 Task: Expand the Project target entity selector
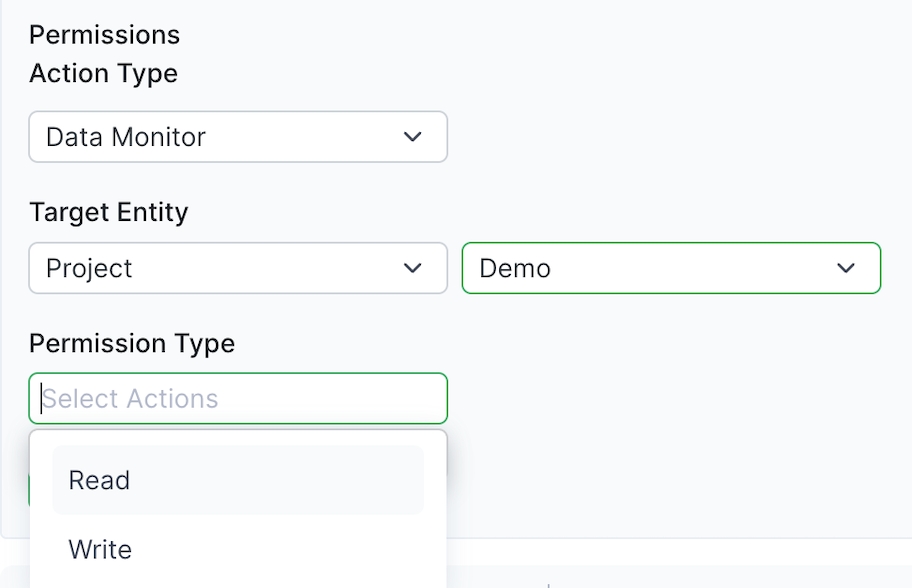[237, 268]
